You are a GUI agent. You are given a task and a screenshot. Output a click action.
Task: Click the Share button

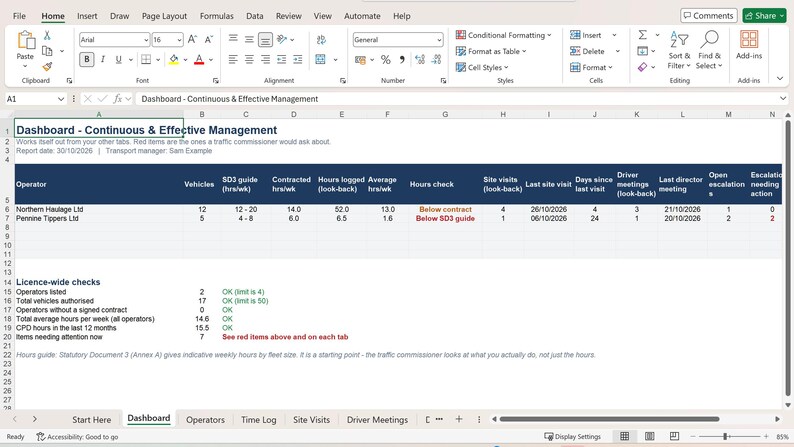tap(764, 16)
